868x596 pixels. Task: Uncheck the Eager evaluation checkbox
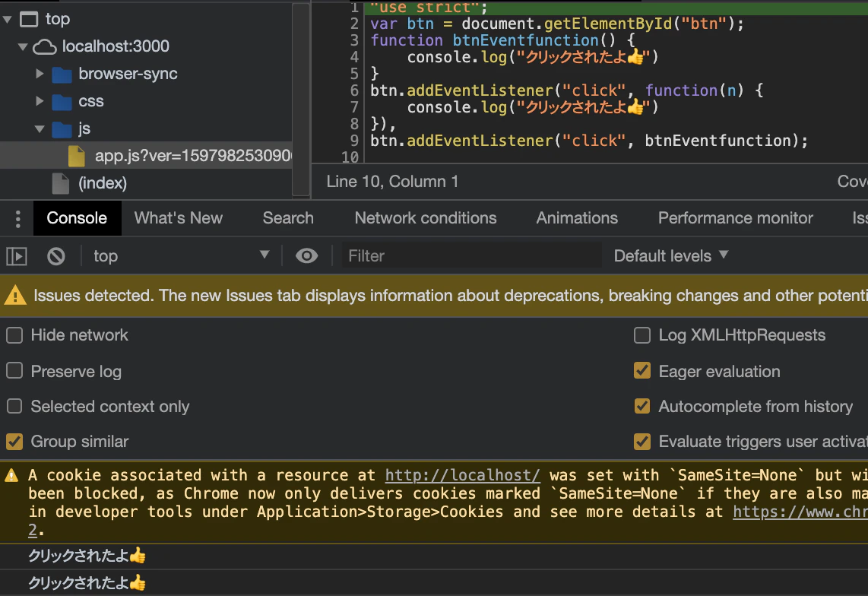(642, 370)
